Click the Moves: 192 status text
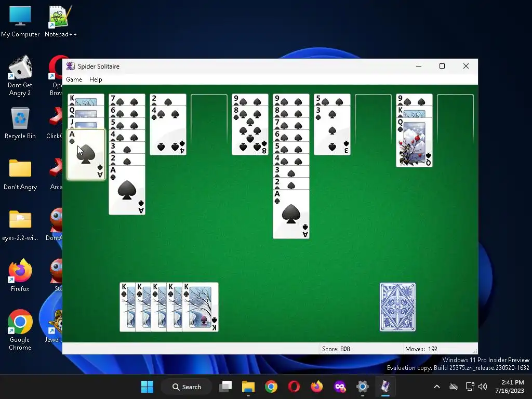This screenshot has width=532, height=399. pos(421,349)
